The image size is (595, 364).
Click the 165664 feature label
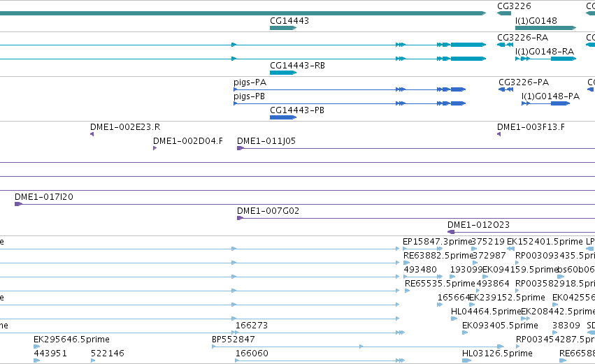pos(454,298)
